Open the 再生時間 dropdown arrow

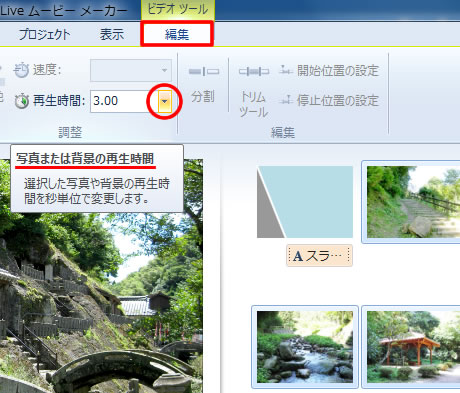click(x=164, y=101)
